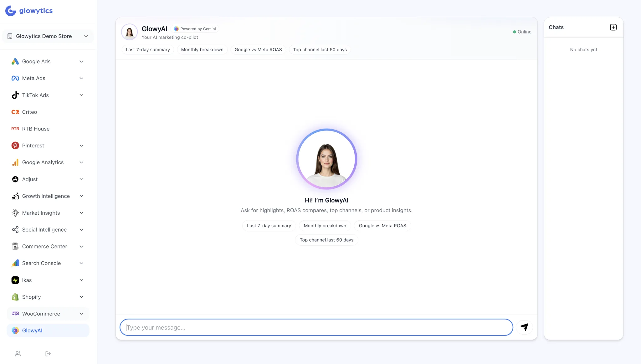Click center suggestion Monthly breakdown
Viewport: 641px width, 364px height.
click(325, 226)
